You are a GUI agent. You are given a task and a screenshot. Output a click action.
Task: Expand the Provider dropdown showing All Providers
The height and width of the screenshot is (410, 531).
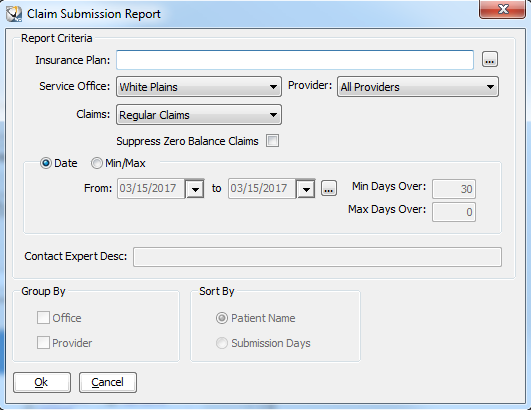point(418,87)
